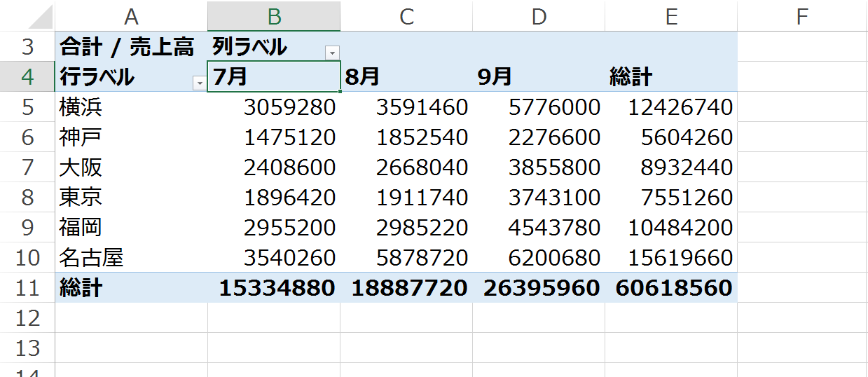Select column header C
The height and width of the screenshot is (377, 868).
pyautogui.click(x=406, y=17)
